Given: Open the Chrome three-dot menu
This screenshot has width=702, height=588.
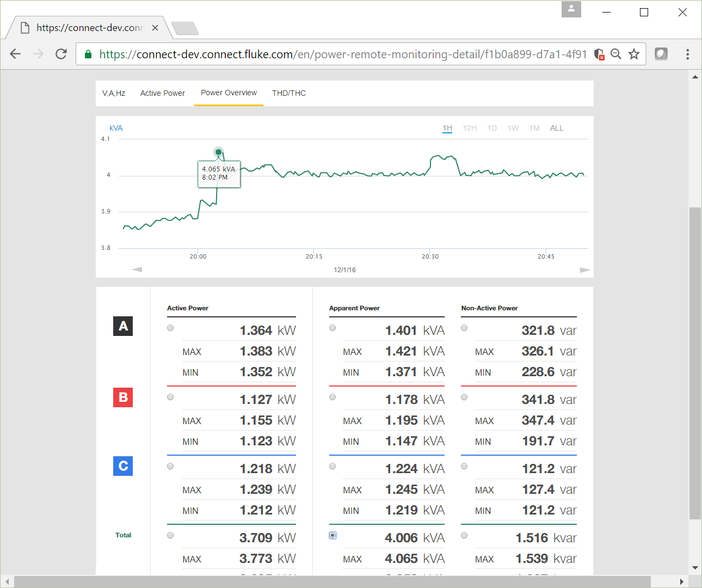Looking at the screenshot, I should click(687, 54).
